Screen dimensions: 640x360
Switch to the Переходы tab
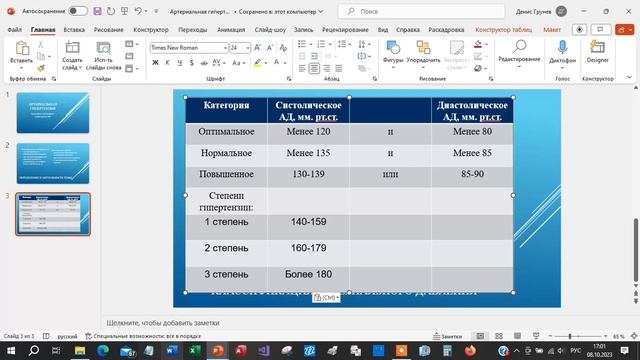(x=193, y=30)
